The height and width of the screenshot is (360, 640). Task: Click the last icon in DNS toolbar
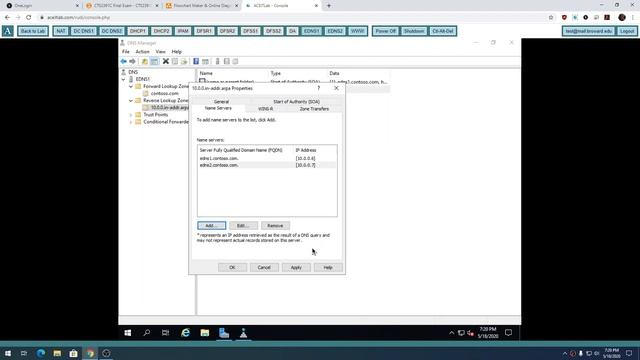pos(236,61)
